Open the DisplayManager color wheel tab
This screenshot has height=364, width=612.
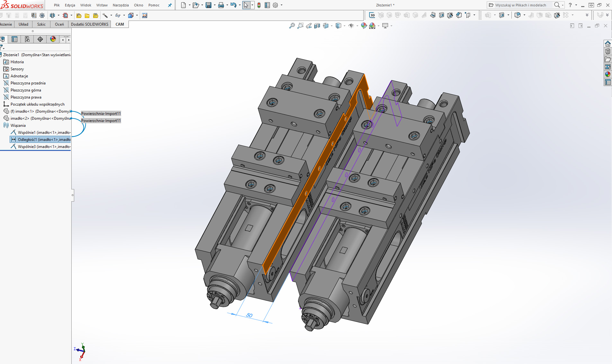pos(53,39)
